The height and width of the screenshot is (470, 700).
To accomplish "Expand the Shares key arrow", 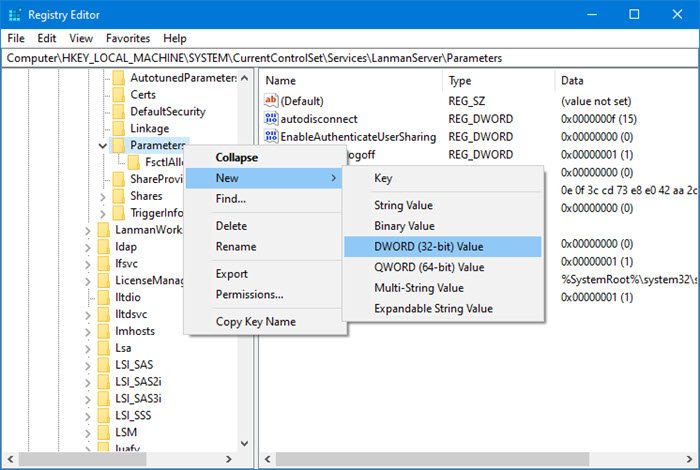I will pos(103,196).
